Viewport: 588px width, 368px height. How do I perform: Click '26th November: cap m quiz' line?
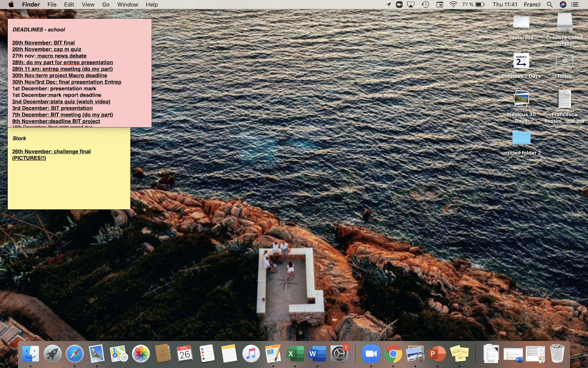click(x=47, y=49)
